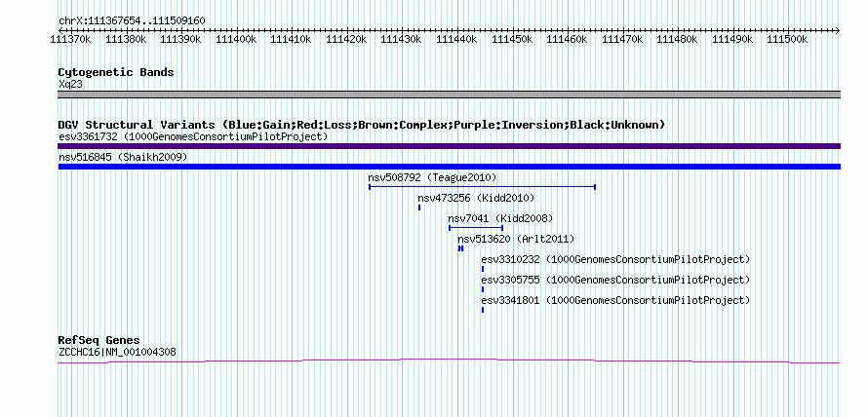Click the DGV Structural Variants track title
The image size is (868, 417).
(x=362, y=125)
